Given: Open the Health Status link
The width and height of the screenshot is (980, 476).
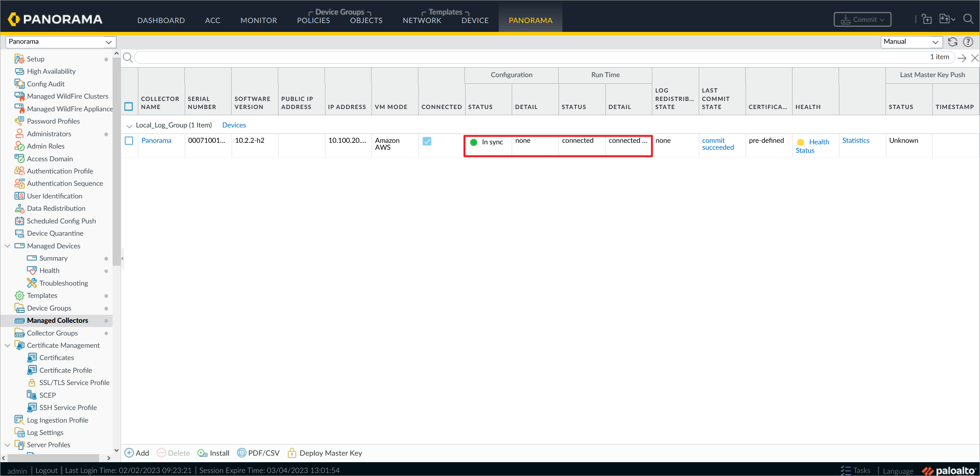Looking at the screenshot, I should tap(812, 146).
